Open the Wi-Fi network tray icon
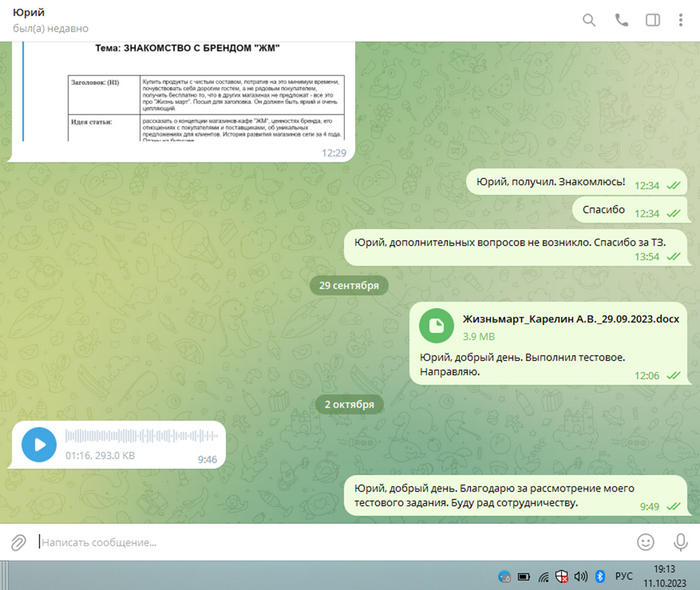Viewport: 700px width, 590px height. pyautogui.click(x=543, y=577)
